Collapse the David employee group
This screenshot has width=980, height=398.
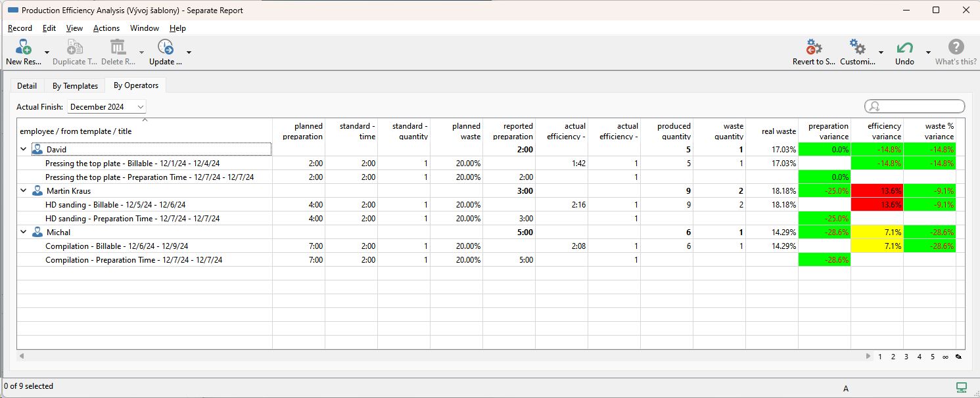click(x=24, y=150)
